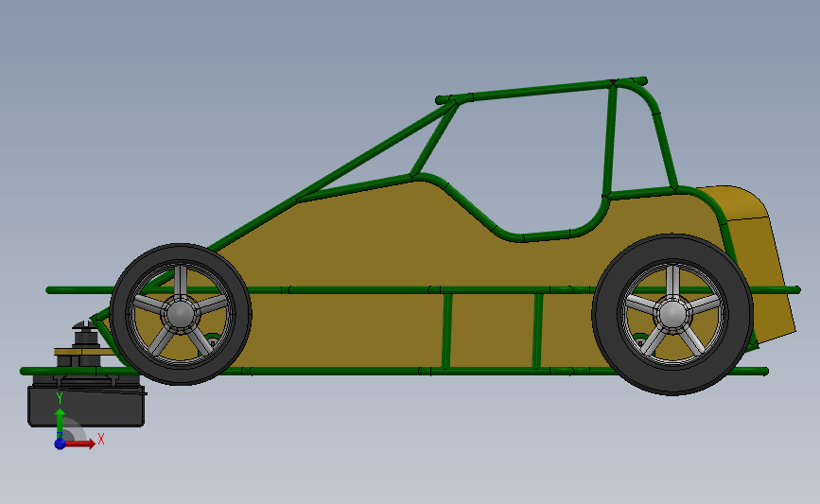
Task: Click the red X axis label
Action: tap(101, 439)
